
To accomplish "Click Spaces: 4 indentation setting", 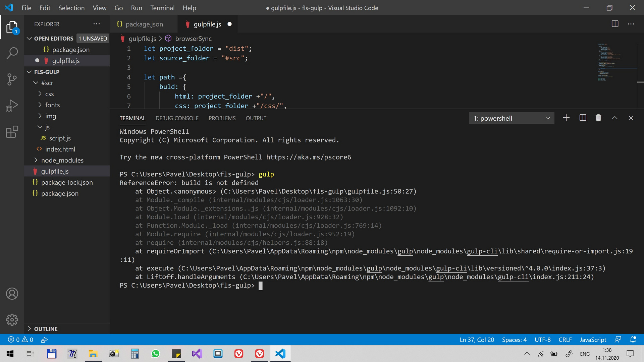I will 514,340.
